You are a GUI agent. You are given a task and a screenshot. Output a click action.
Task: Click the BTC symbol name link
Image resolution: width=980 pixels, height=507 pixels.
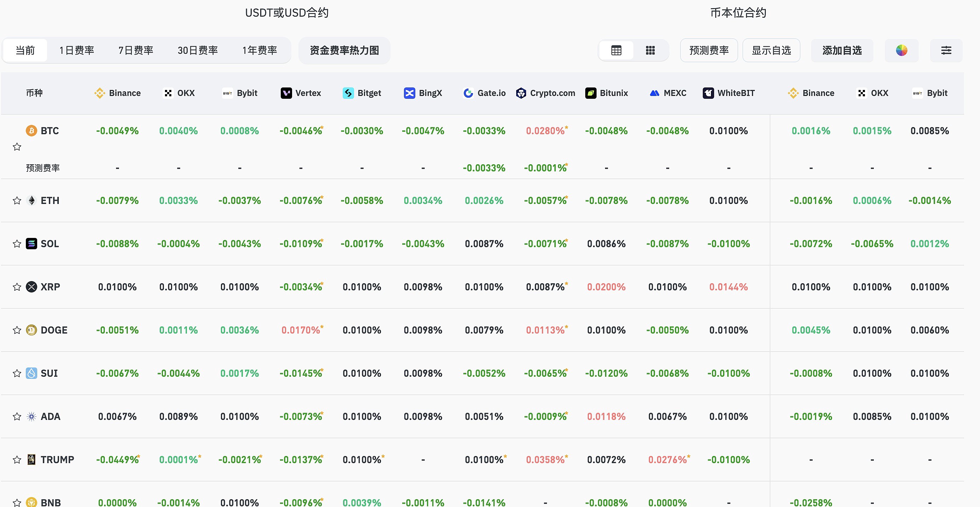(50, 131)
